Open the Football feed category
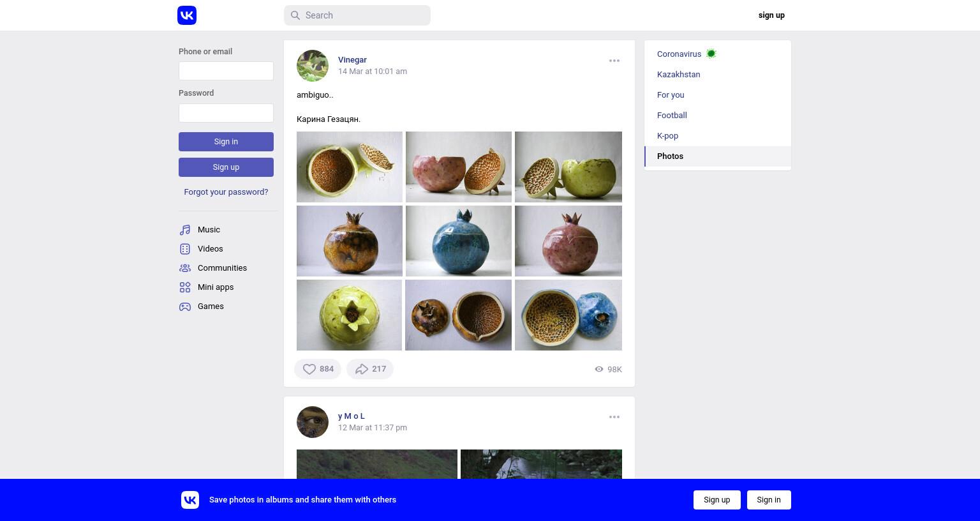This screenshot has height=521, width=980. point(718,116)
